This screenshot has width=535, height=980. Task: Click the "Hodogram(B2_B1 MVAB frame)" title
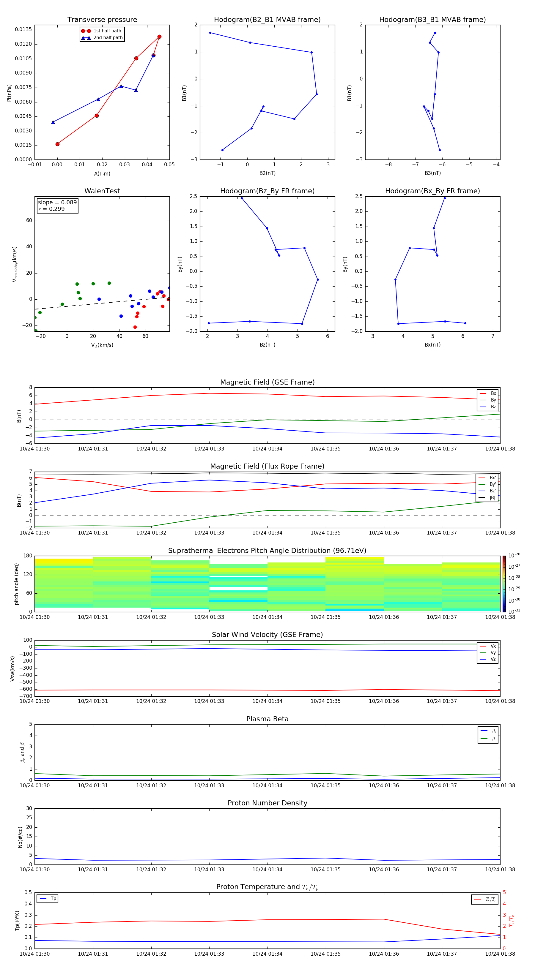pyautogui.click(x=267, y=20)
